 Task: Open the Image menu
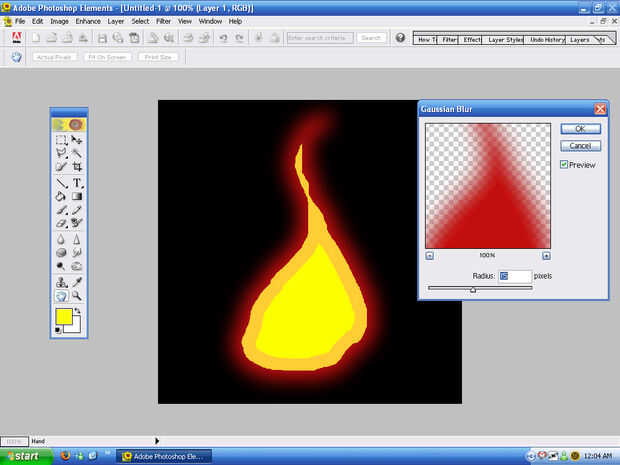[59, 21]
